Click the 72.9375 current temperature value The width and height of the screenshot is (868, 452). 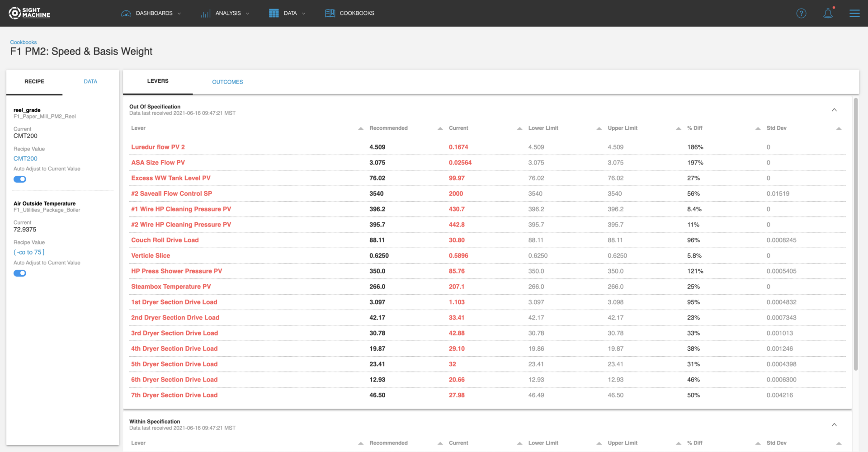click(x=25, y=230)
